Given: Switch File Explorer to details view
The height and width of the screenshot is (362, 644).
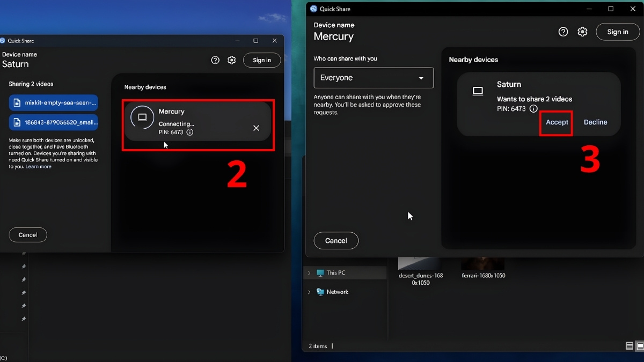Looking at the screenshot, I should point(630,346).
